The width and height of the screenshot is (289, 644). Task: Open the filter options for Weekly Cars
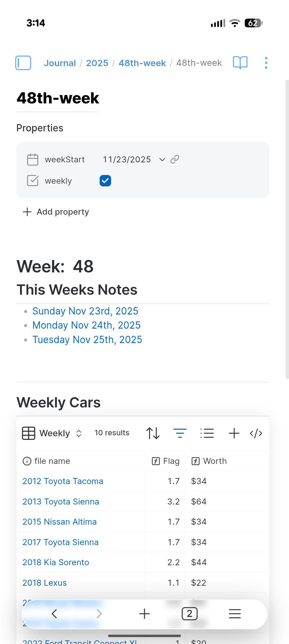pos(180,433)
